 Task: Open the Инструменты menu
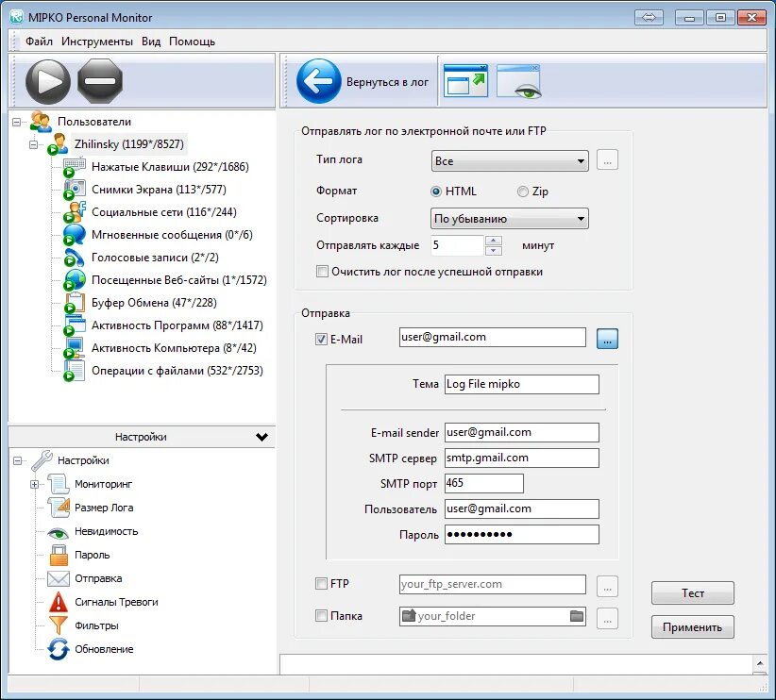(97, 41)
